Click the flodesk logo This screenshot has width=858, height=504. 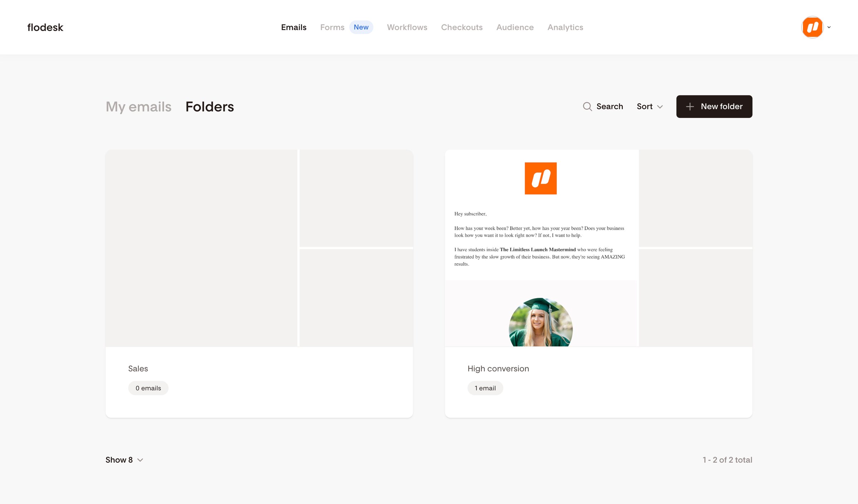[x=45, y=27]
